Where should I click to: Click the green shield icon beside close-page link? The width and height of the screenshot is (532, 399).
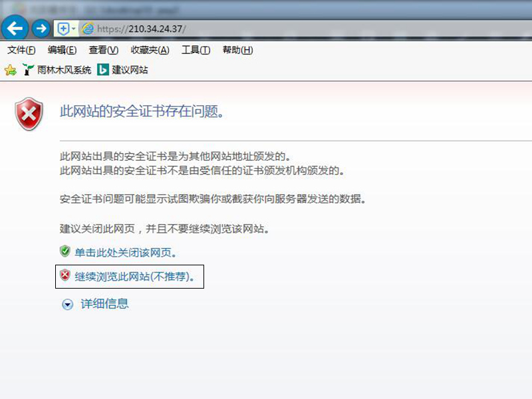coord(65,251)
